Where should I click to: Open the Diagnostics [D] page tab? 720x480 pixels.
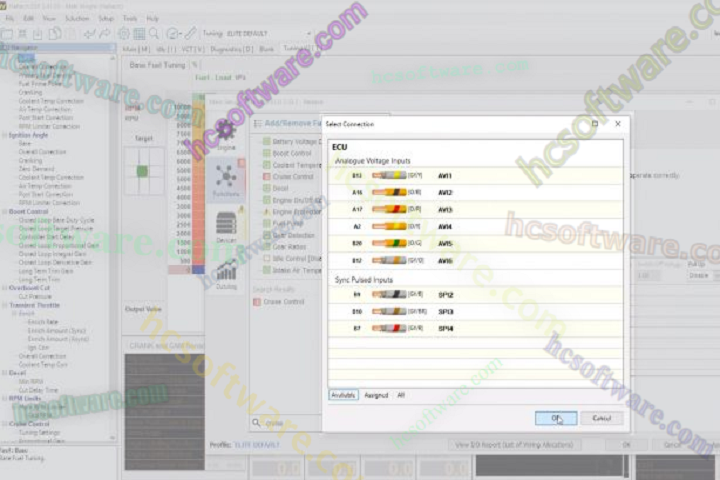click(x=231, y=49)
